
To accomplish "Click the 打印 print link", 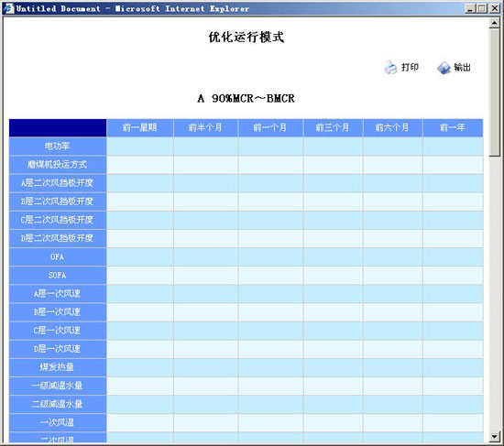I will point(410,67).
